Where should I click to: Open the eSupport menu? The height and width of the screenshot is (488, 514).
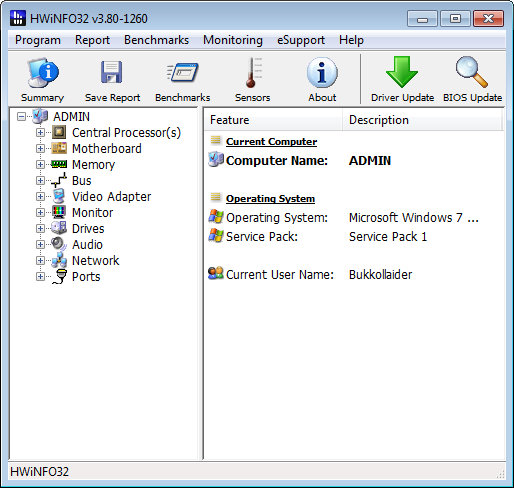coord(301,40)
